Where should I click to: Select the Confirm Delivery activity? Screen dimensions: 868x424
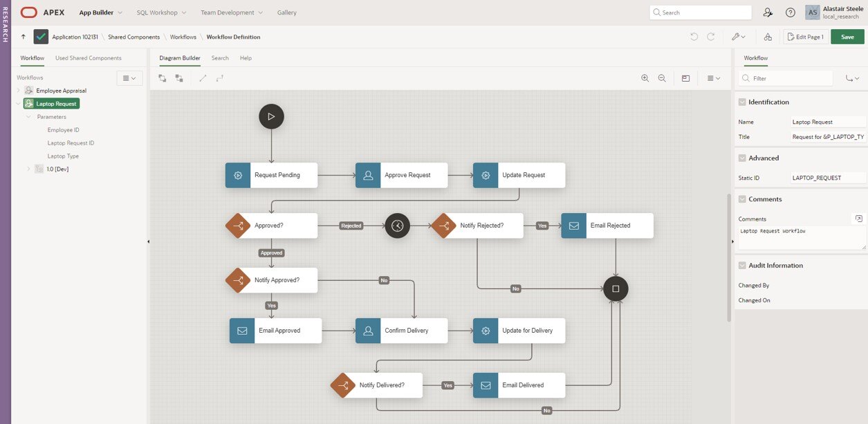401,331
